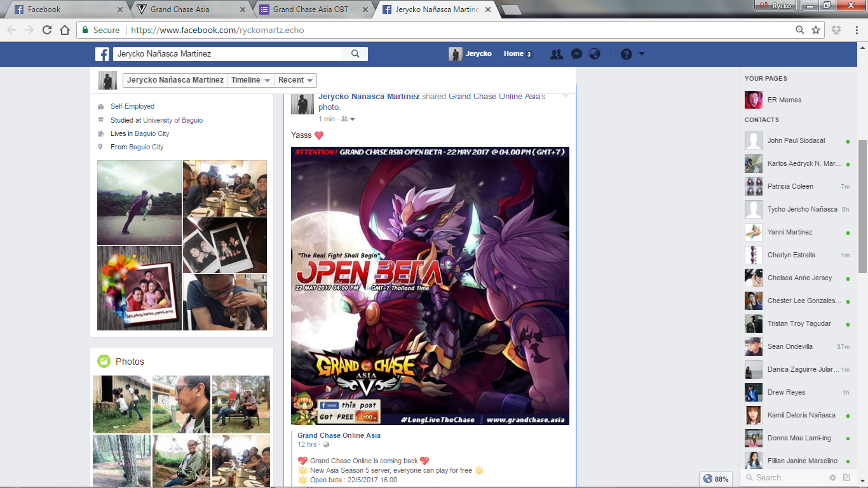Click the 88% indicator with the globe icon
868x488 pixels.
[715, 478]
